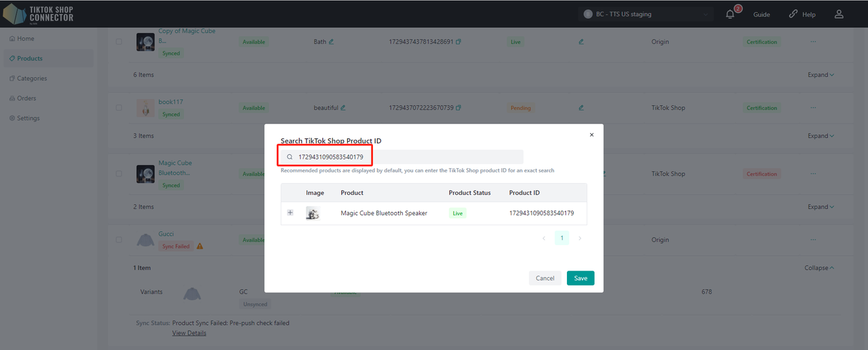Copy product ID 1729437437813428691
Viewport: 868px width, 350px height.
pyautogui.click(x=458, y=42)
